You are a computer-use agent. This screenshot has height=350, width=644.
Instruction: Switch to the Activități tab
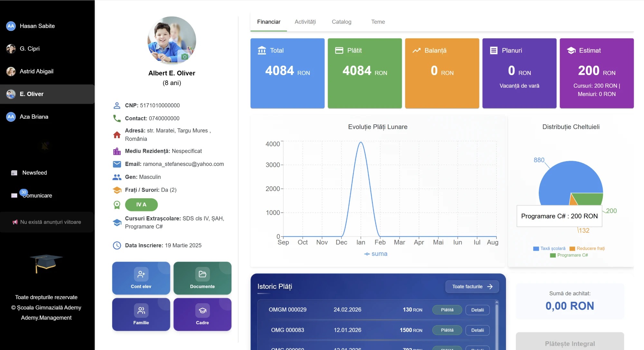[x=305, y=22]
